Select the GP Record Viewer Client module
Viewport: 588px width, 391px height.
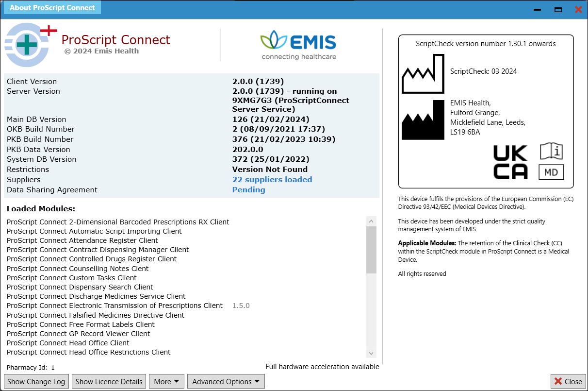(x=79, y=334)
